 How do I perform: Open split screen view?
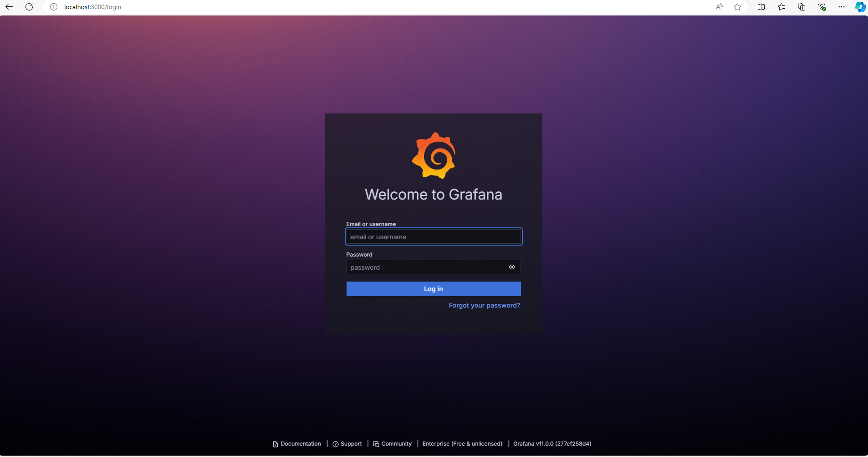click(761, 7)
